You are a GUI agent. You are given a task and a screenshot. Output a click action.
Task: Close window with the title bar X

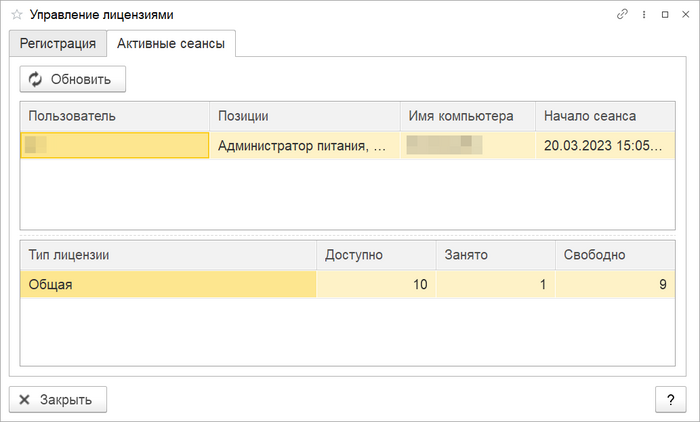pos(684,15)
